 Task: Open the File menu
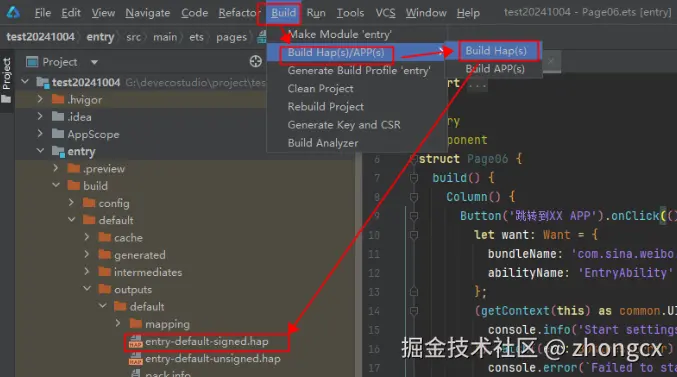[43, 13]
